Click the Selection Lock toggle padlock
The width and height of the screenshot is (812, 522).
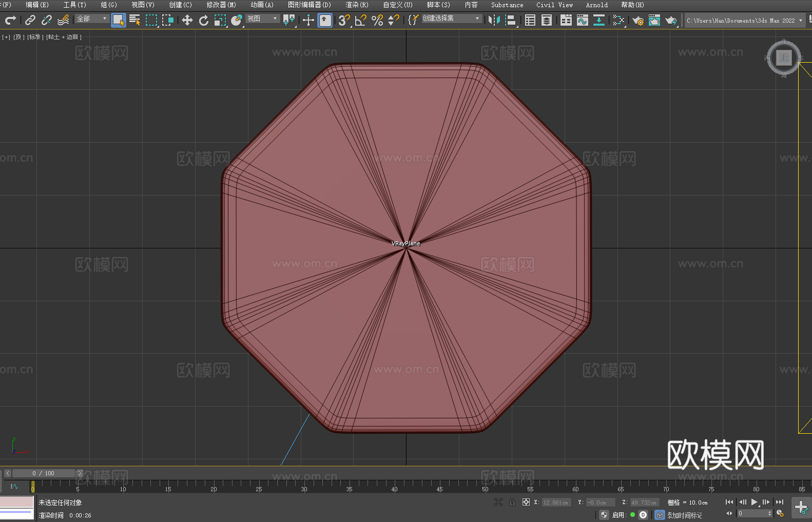(512, 502)
